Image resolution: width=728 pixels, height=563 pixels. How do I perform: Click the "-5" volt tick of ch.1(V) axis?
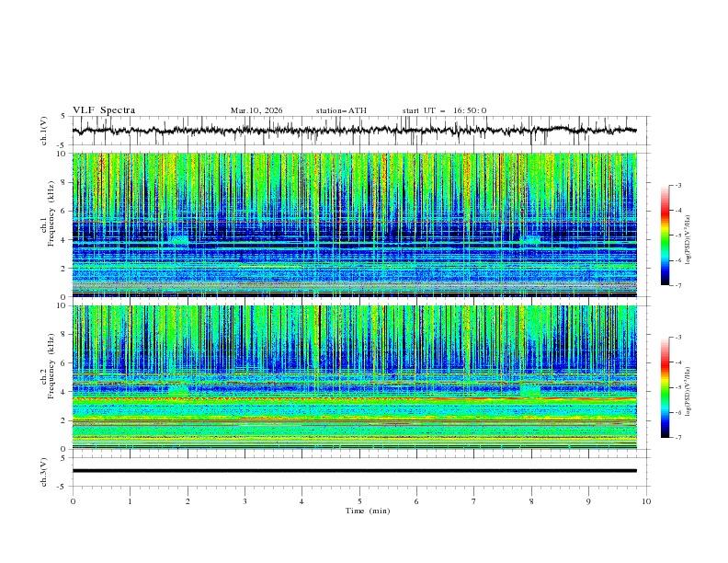tap(63, 145)
